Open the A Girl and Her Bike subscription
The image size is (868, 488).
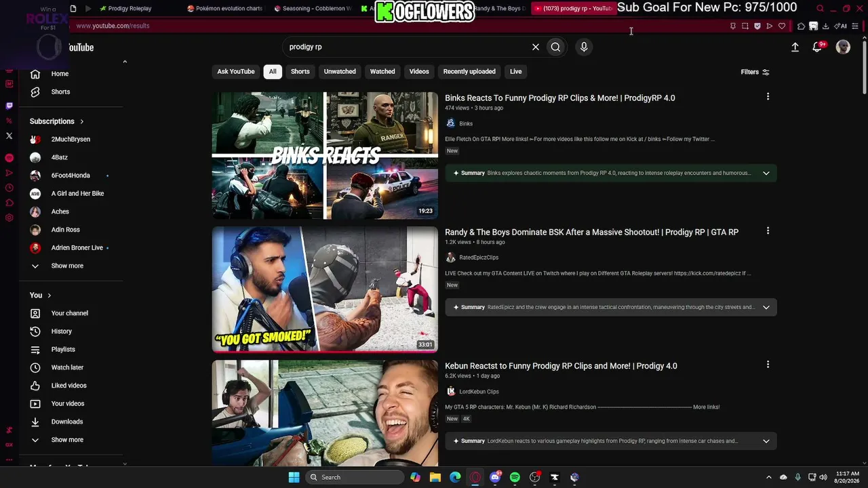[77, 193]
